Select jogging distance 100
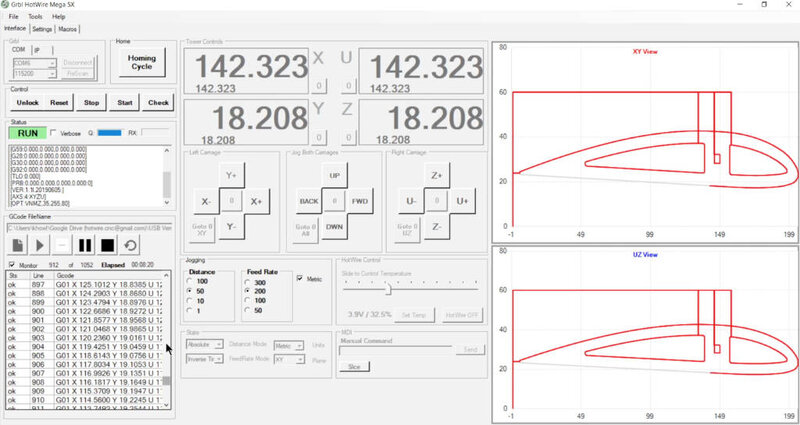Viewport: 800px width, 425px height. coord(191,281)
